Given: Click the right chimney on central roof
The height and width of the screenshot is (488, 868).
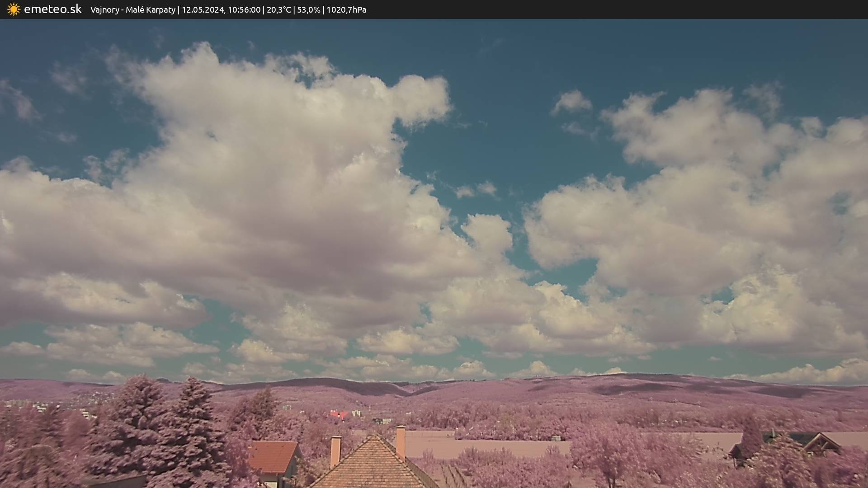Looking at the screenshot, I should (401, 441).
